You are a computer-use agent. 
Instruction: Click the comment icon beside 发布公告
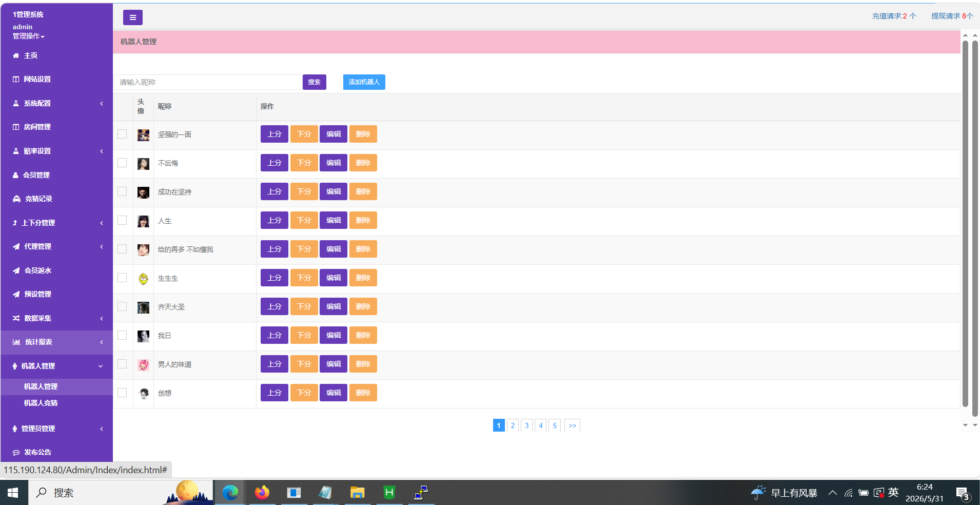(x=16, y=452)
